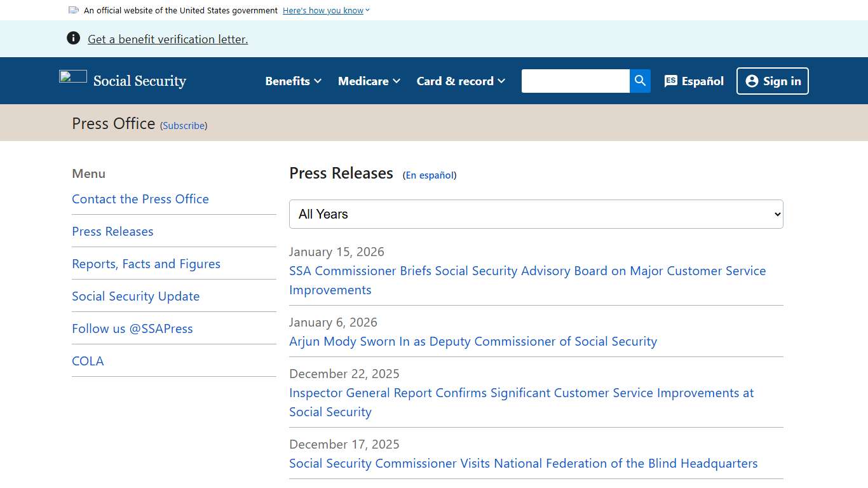
Task: Open the COLA sidebar link
Action: tap(88, 361)
